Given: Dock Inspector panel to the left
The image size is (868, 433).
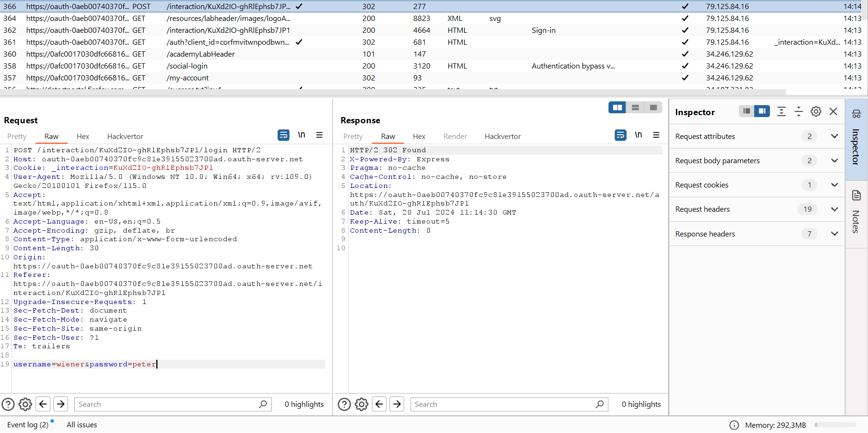Looking at the screenshot, I should 747,111.
